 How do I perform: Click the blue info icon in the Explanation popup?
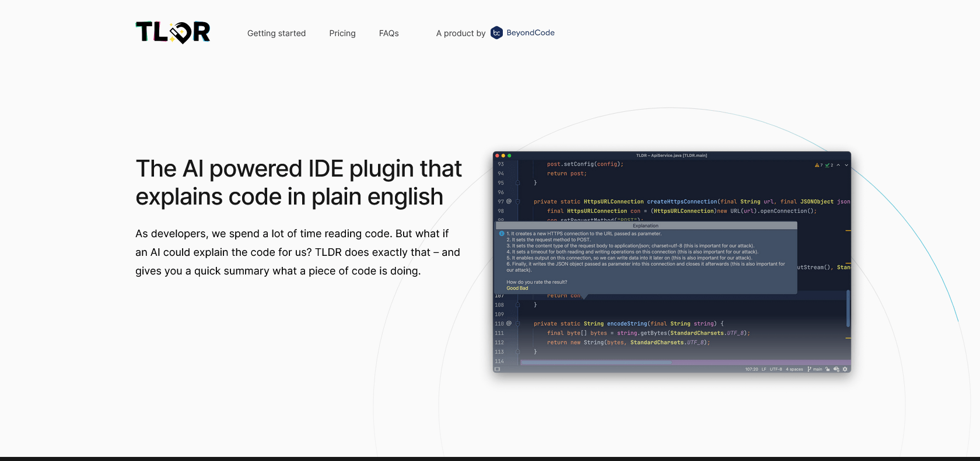pyautogui.click(x=501, y=234)
